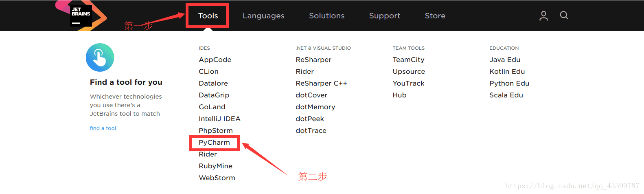Image resolution: width=644 pixels, height=194 pixels.
Task: Click the 'find a tool' link
Action: click(x=103, y=128)
